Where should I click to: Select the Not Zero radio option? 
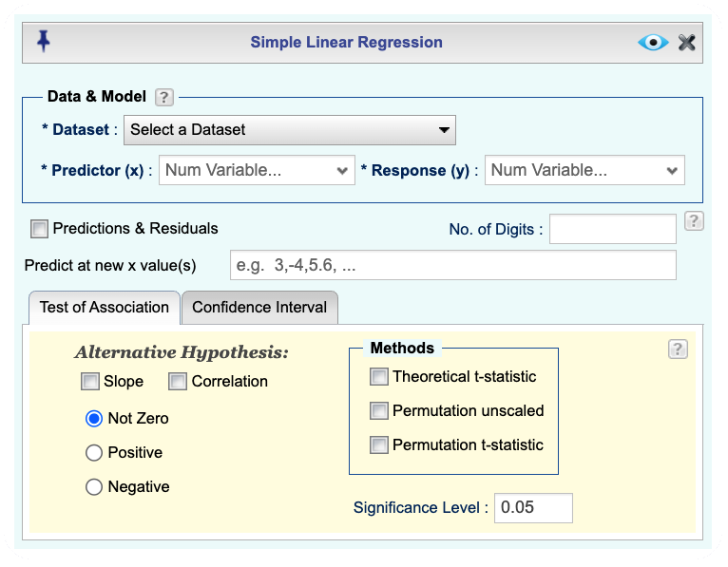(x=94, y=419)
